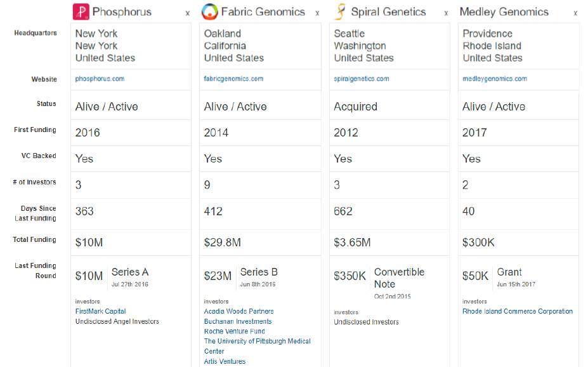This screenshot has width=588, height=367.
Task: Open the phosphorus.com website link
Action: pyautogui.click(x=100, y=79)
